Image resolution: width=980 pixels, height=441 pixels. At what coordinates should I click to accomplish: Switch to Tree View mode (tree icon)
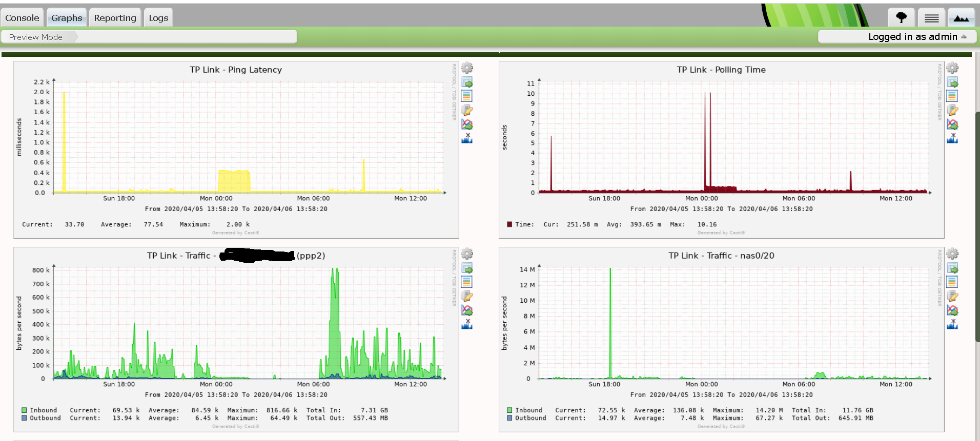902,18
